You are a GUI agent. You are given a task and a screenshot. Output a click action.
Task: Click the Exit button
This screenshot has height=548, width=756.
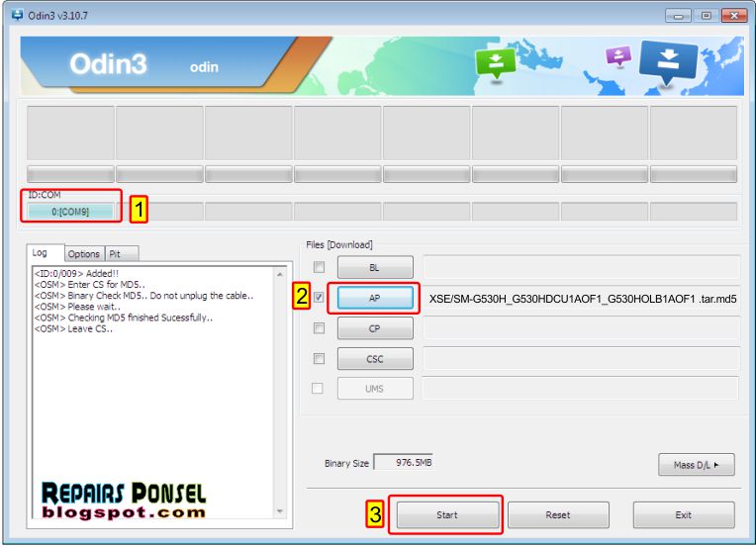tap(684, 514)
